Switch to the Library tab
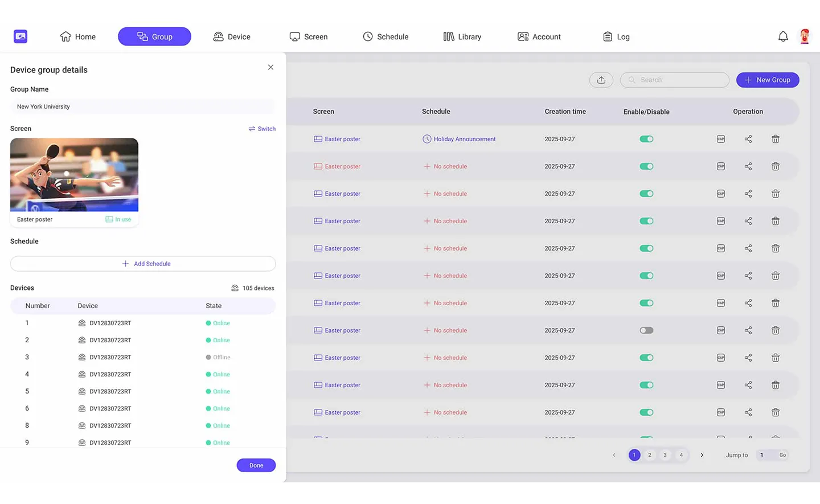The height and width of the screenshot is (504, 820). pos(462,36)
